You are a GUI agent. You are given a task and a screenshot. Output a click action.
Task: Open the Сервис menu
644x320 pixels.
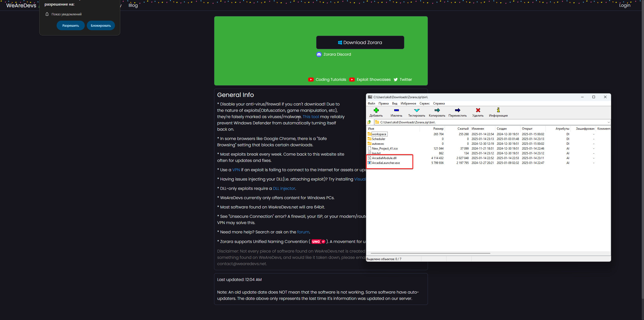pyautogui.click(x=424, y=103)
